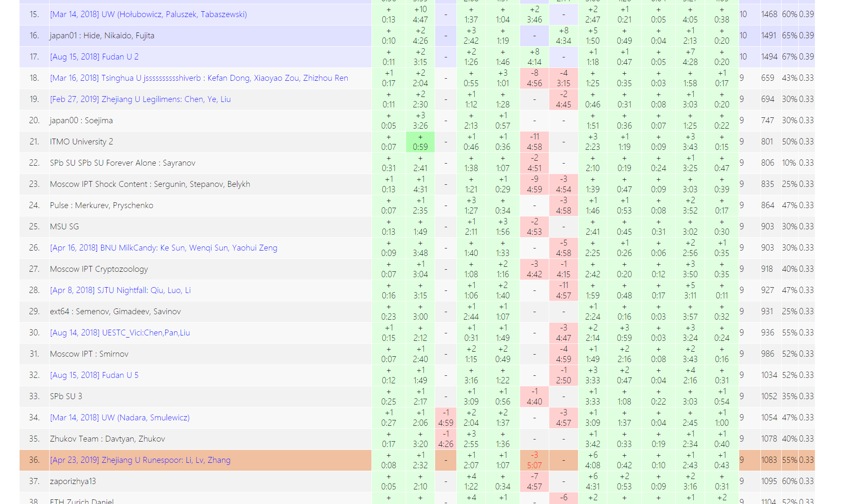
Task: Open UW Hołubowicz, Paluszek, Tabaszewski team link
Action: coord(148,15)
